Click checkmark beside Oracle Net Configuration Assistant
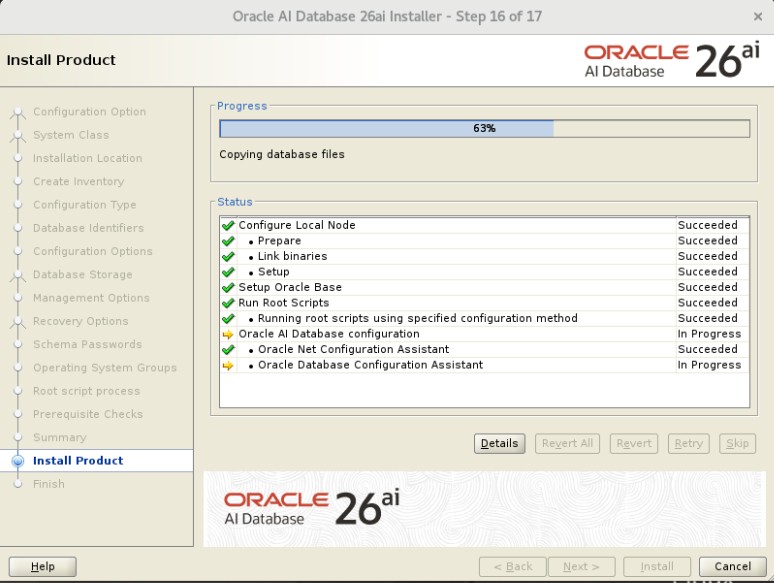774x583 pixels. [x=228, y=350]
